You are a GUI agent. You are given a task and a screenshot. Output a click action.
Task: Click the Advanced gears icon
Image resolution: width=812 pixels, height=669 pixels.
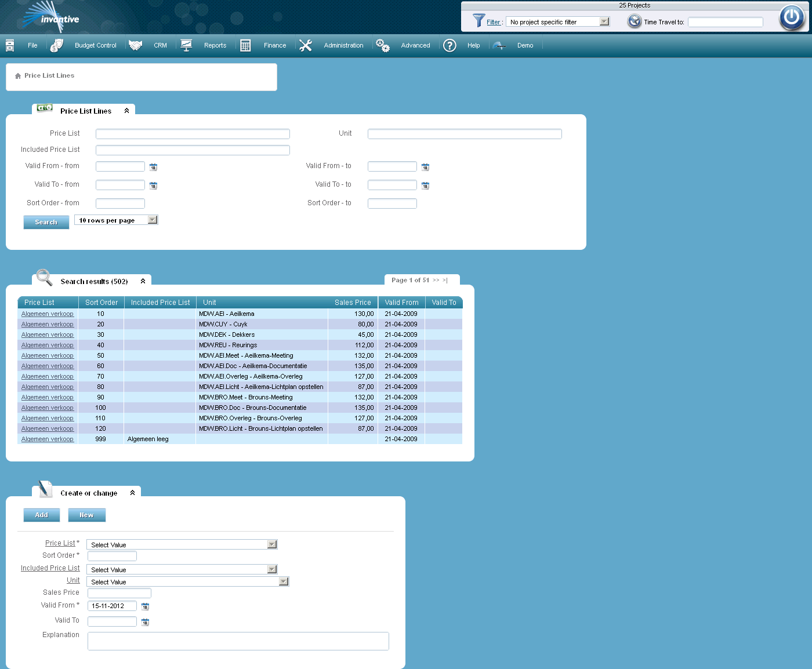383,45
